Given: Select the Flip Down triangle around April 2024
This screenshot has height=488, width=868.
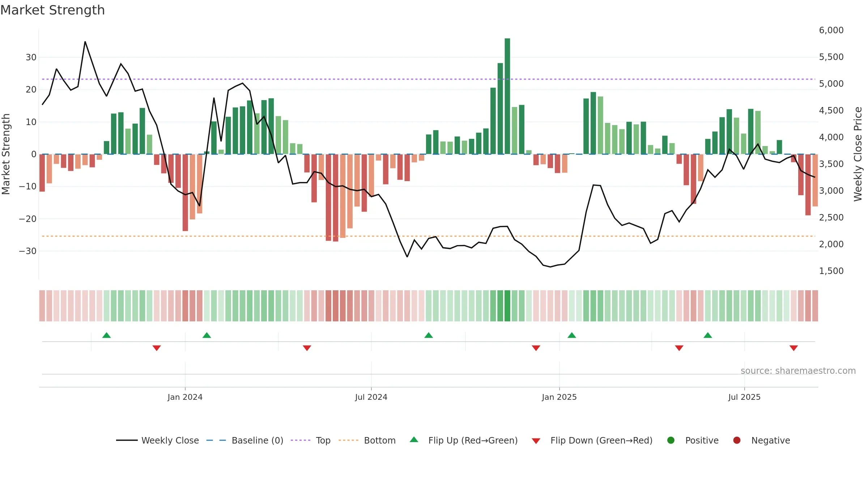Looking at the screenshot, I should (307, 348).
